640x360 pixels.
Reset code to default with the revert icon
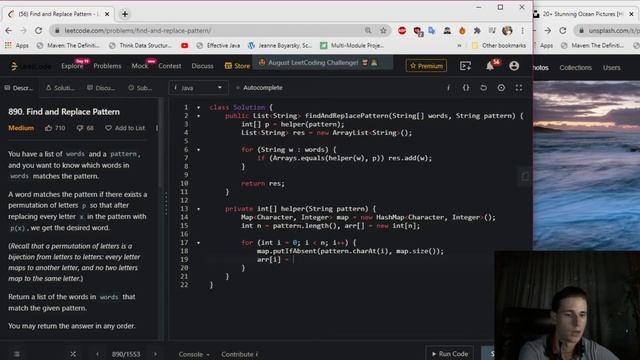(x=483, y=88)
